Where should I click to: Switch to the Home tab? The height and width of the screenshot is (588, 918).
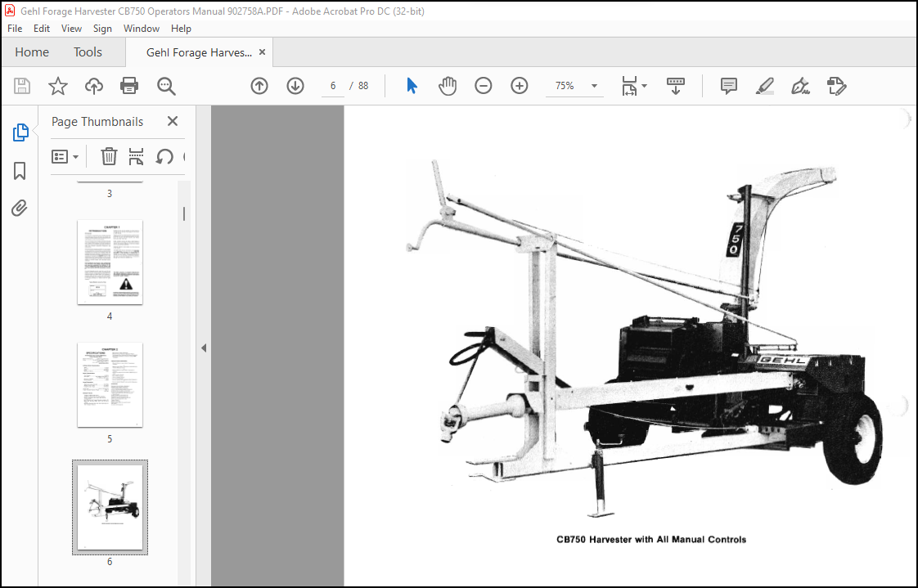32,52
